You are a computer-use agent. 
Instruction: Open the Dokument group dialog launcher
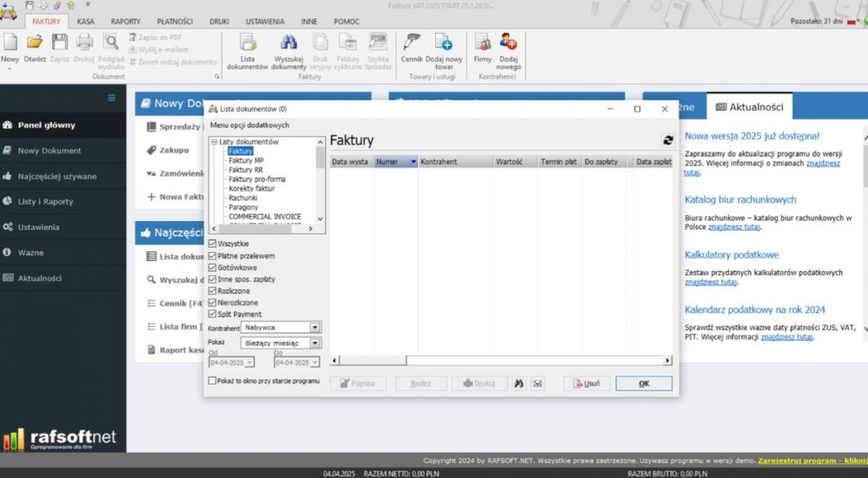(216, 77)
